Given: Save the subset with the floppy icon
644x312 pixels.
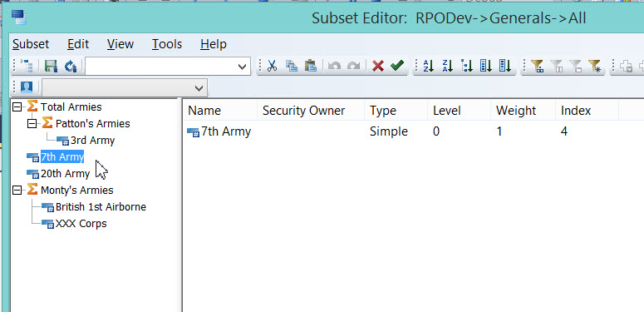Looking at the screenshot, I should click(x=51, y=66).
